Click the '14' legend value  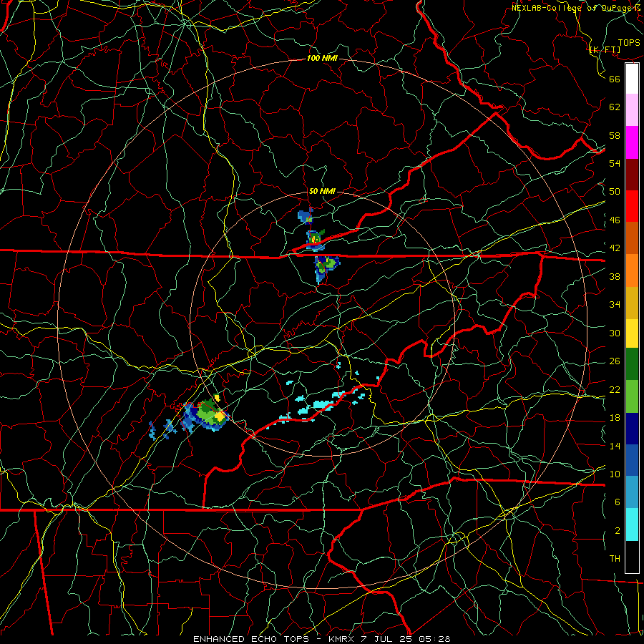[x=615, y=446]
